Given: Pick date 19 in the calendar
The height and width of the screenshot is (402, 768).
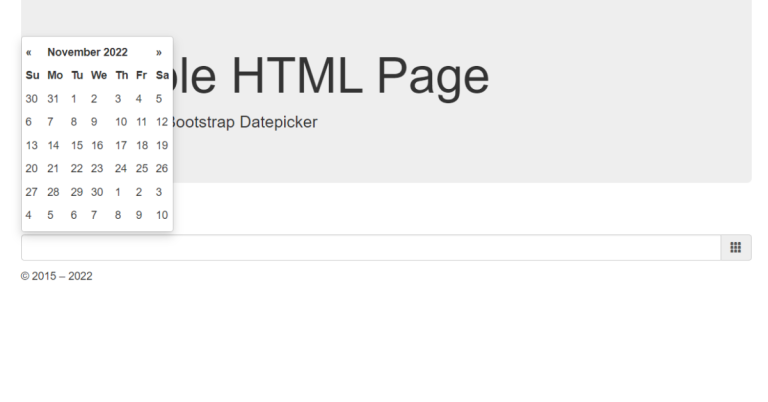Looking at the screenshot, I should [x=161, y=145].
